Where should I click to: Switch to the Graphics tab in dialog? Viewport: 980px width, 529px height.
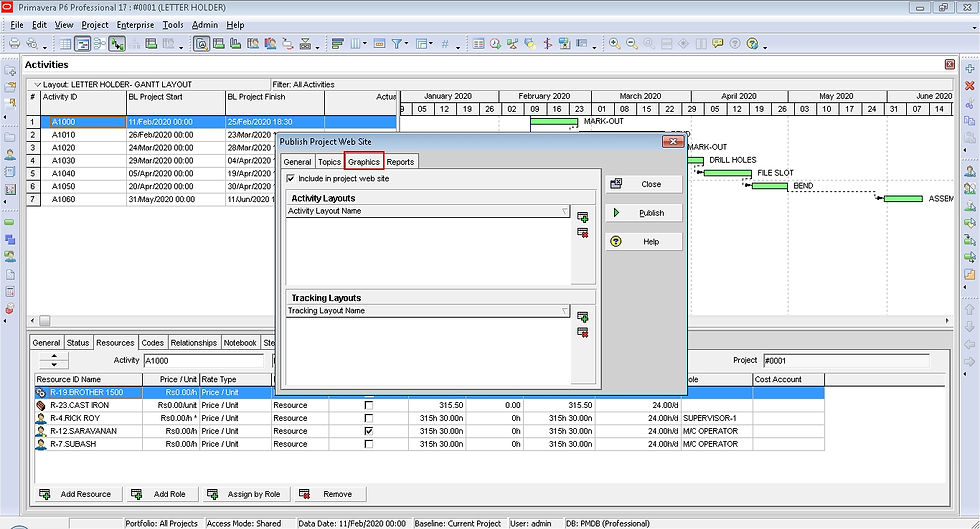[364, 162]
